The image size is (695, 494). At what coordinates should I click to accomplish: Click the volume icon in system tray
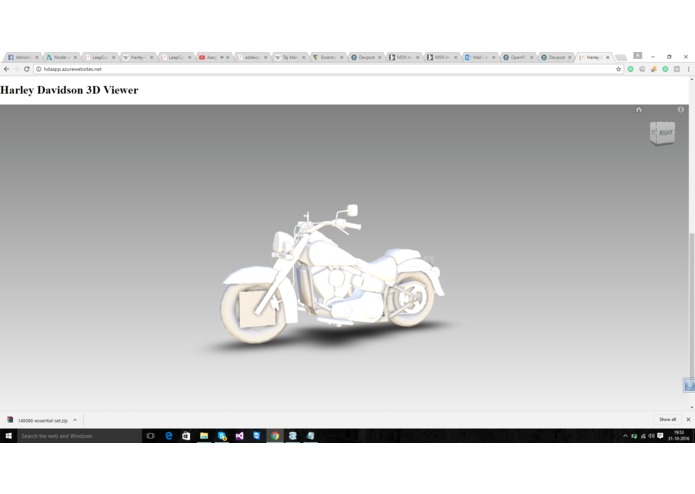[x=651, y=436]
